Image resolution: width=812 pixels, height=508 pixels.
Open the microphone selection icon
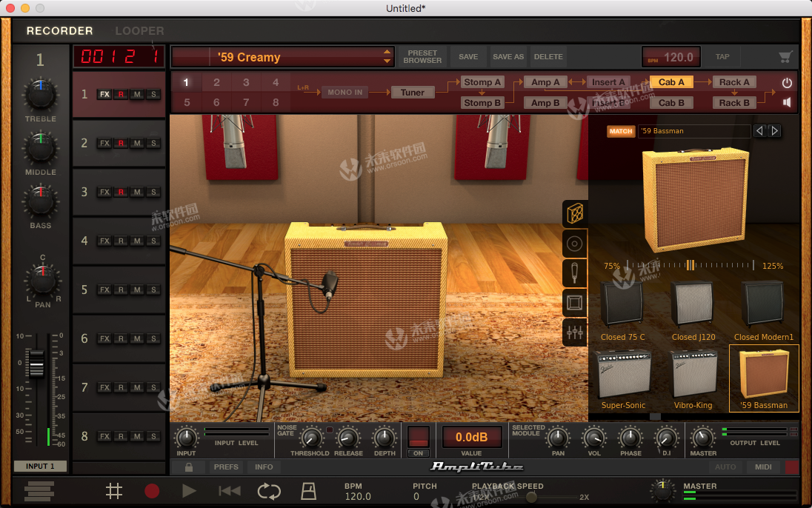pos(575,273)
